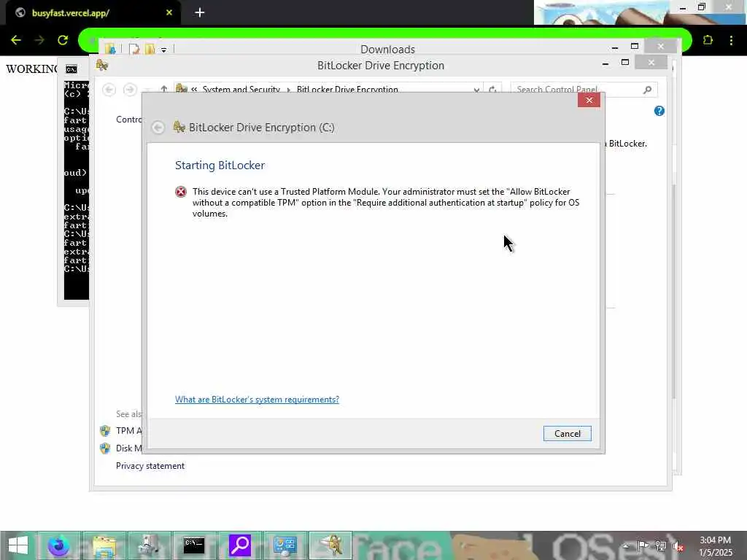This screenshot has height=560, width=747.
Task: Open Firefox from the taskbar
Action: click(x=58, y=545)
